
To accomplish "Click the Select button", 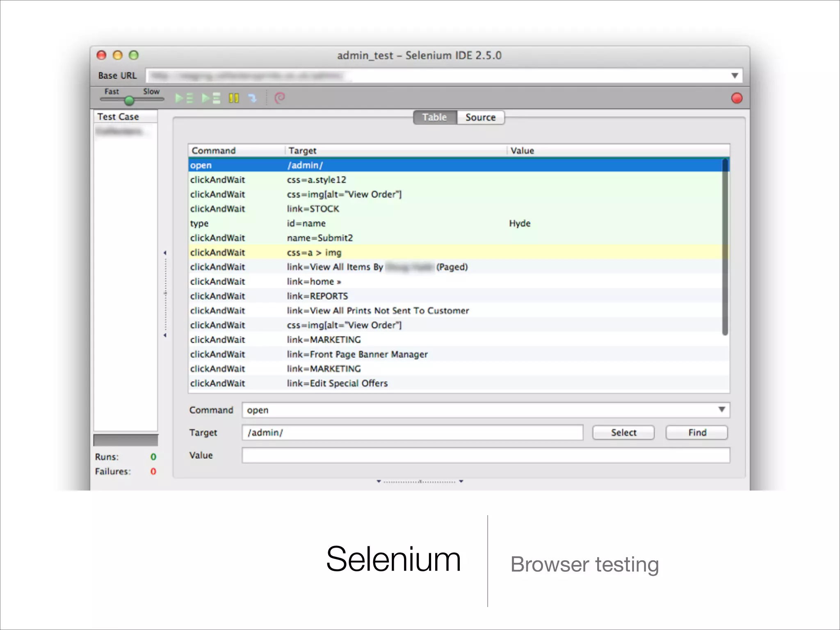I will [623, 433].
